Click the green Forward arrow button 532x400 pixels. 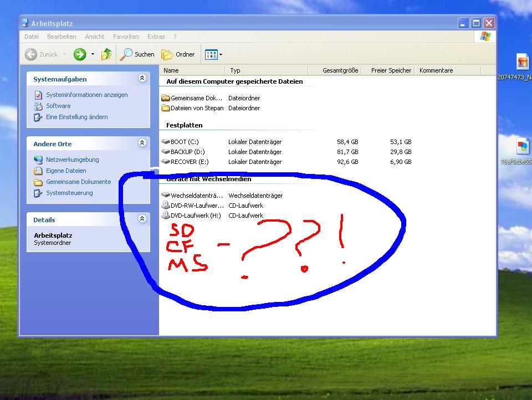80,54
